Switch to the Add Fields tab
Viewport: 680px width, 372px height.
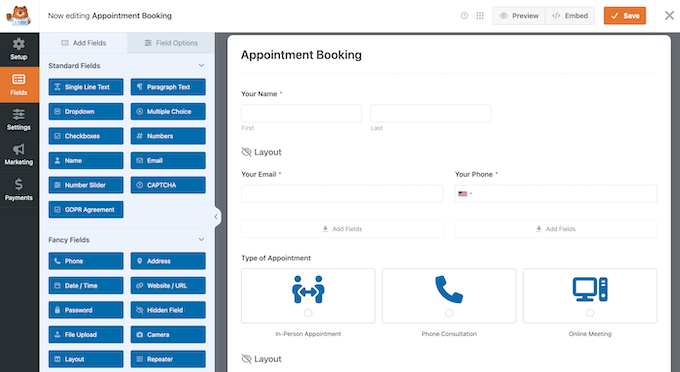coord(84,43)
